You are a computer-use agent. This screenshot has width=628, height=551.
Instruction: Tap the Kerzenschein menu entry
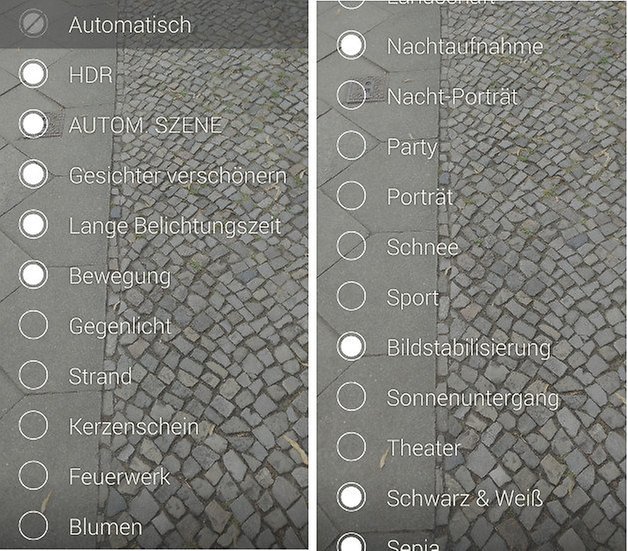pos(154,426)
